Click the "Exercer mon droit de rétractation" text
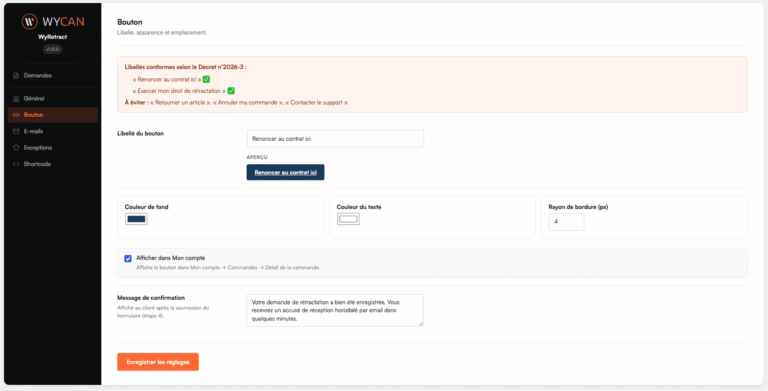 coord(179,91)
